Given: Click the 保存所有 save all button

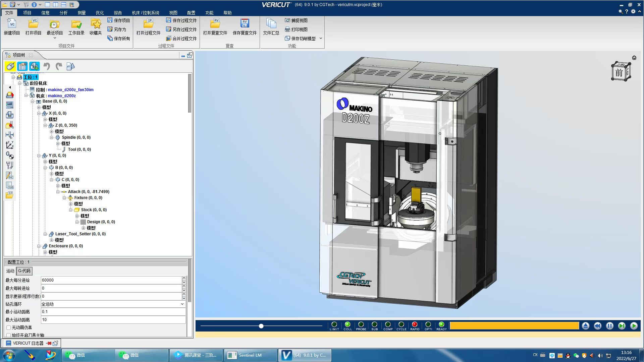Looking at the screenshot, I should point(118,39).
